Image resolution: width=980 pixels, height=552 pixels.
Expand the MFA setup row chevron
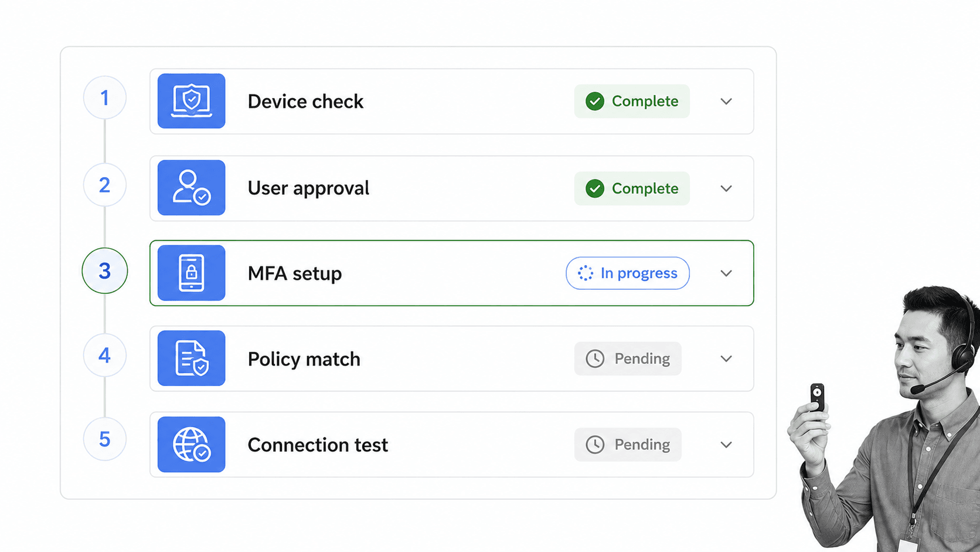[x=726, y=273]
